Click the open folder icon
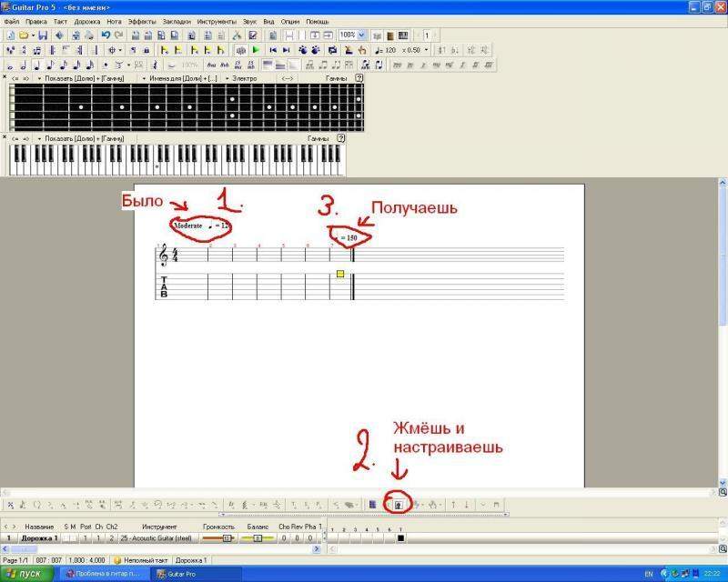The width and height of the screenshot is (728, 582). coord(24,35)
